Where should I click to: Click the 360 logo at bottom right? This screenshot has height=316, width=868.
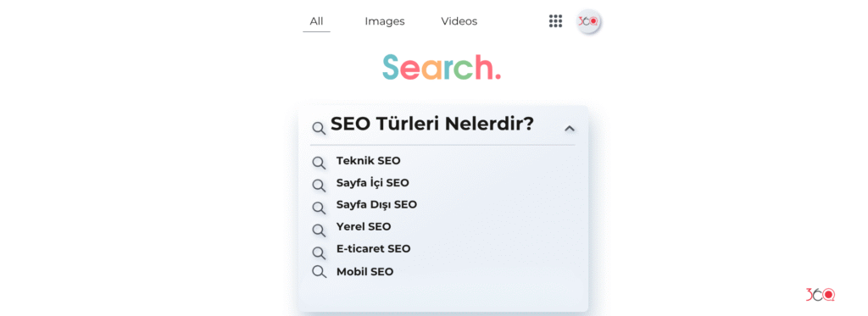820,295
